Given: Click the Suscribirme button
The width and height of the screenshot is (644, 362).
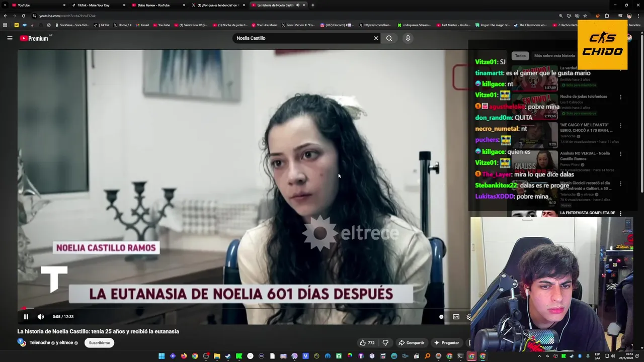Looking at the screenshot, I should tap(99, 343).
